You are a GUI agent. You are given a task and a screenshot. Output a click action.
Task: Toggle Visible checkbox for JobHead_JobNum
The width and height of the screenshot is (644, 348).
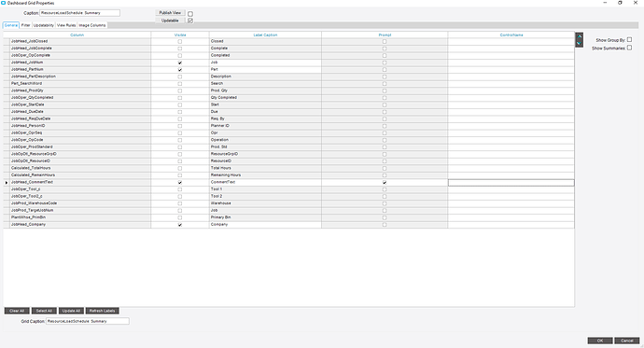click(x=180, y=63)
